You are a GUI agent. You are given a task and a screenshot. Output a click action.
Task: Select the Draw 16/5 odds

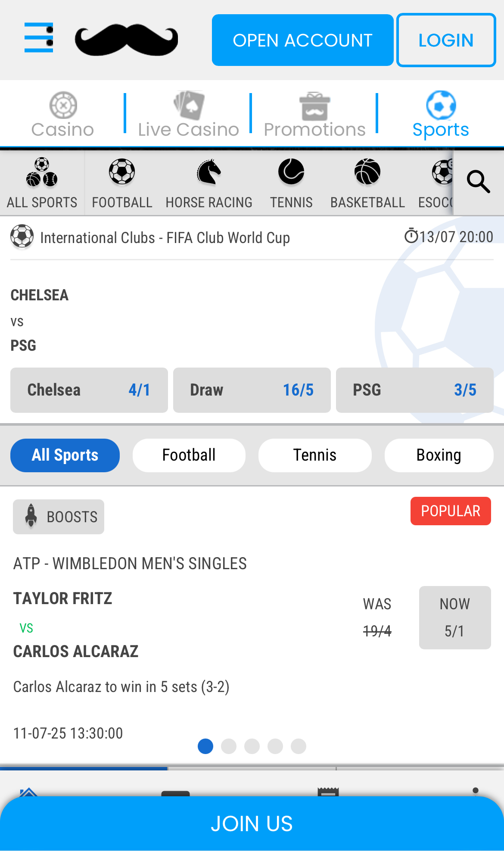pos(252,390)
